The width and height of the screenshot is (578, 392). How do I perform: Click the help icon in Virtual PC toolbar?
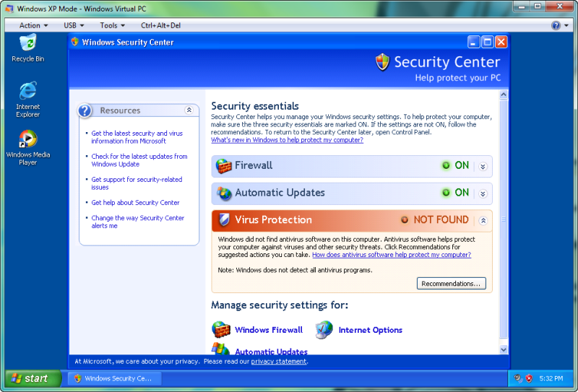click(556, 25)
